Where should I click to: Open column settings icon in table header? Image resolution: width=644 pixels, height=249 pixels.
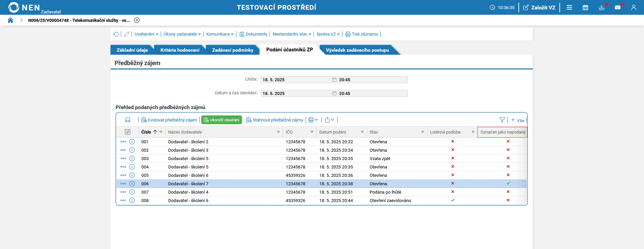pos(128,132)
